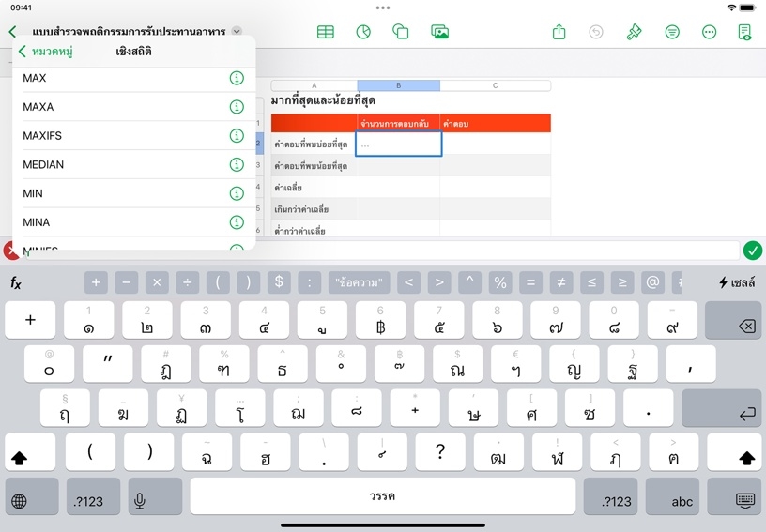Select the MAXIFS function from list
766x532 pixels.
(x=42, y=136)
